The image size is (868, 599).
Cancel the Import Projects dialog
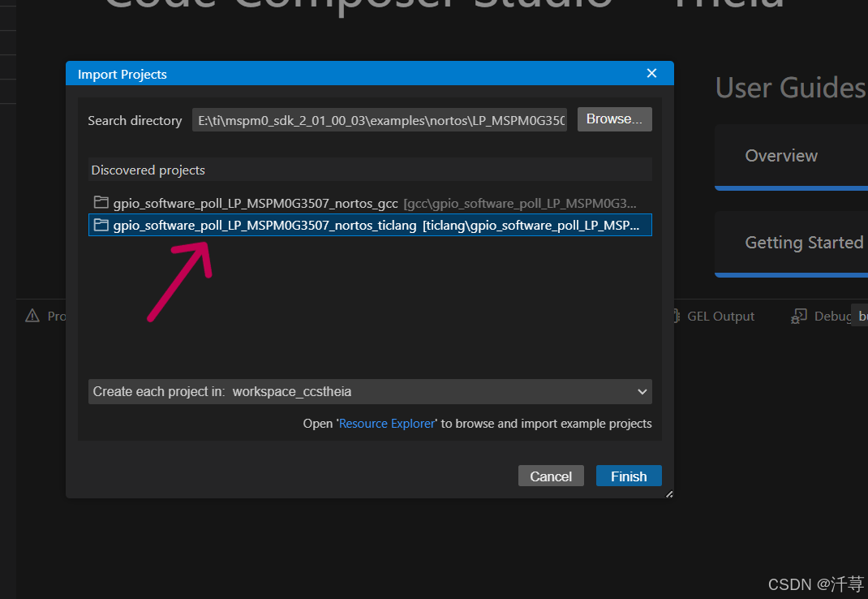pyautogui.click(x=550, y=476)
